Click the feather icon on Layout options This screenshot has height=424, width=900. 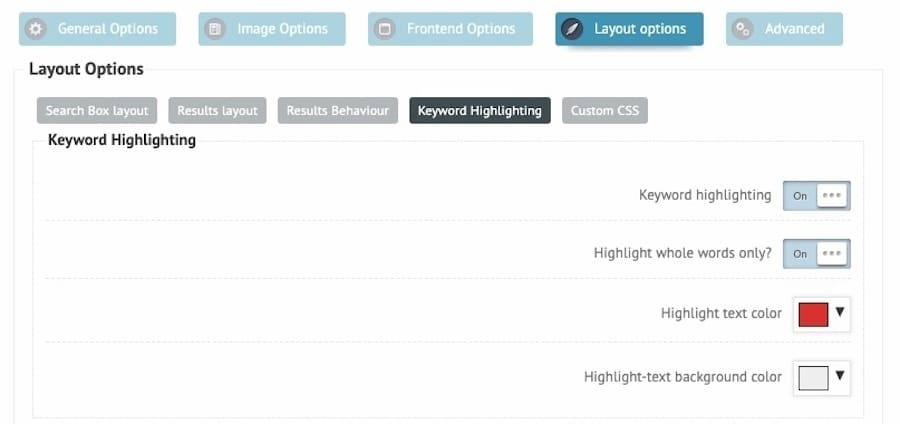[573, 29]
